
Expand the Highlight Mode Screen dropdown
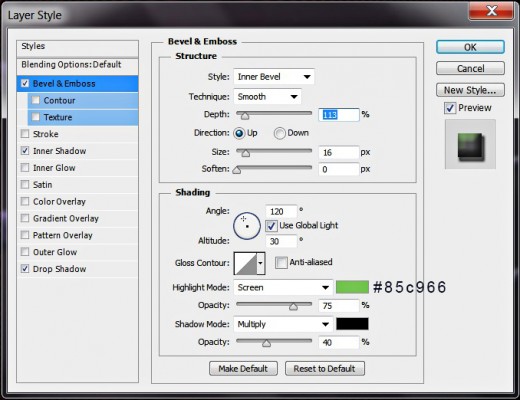click(283, 288)
